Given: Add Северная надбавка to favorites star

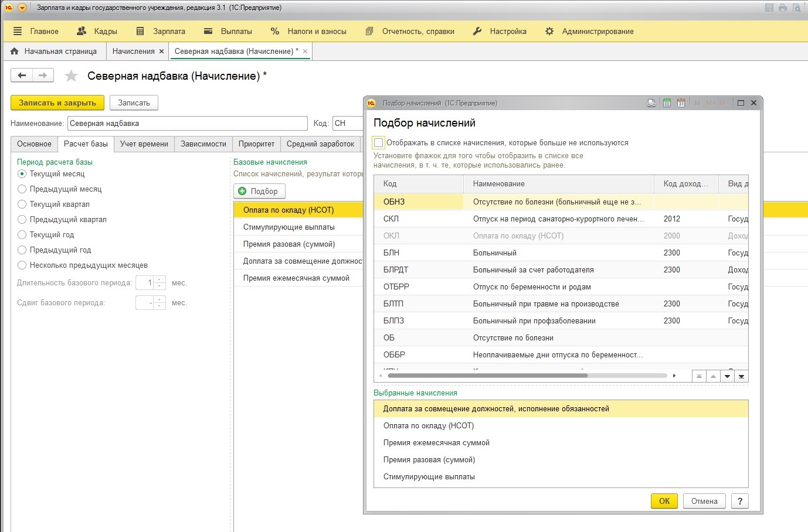Looking at the screenshot, I should tap(71, 76).
